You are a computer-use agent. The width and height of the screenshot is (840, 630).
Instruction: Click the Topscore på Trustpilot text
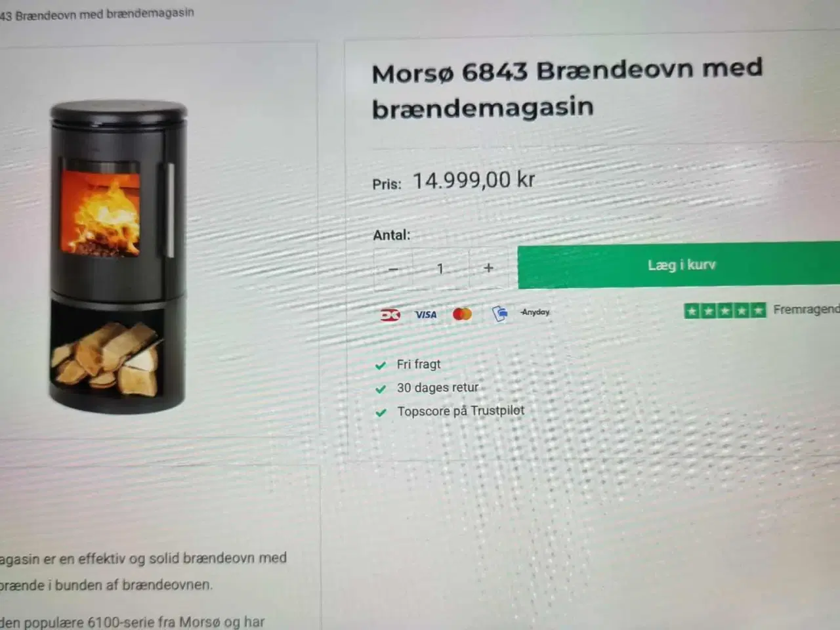coord(461,411)
